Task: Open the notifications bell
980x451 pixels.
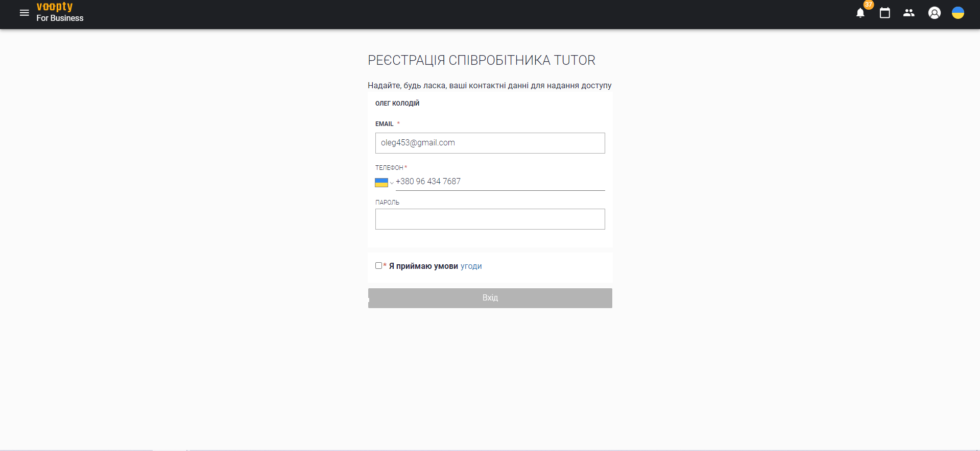Action: coord(860,13)
